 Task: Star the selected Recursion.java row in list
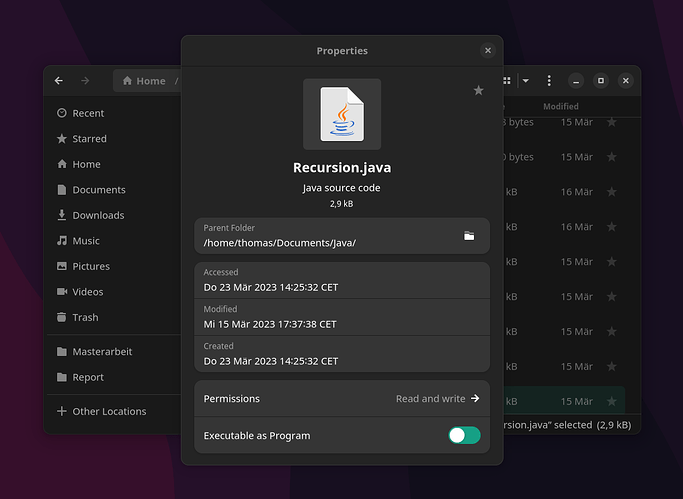[612, 401]
